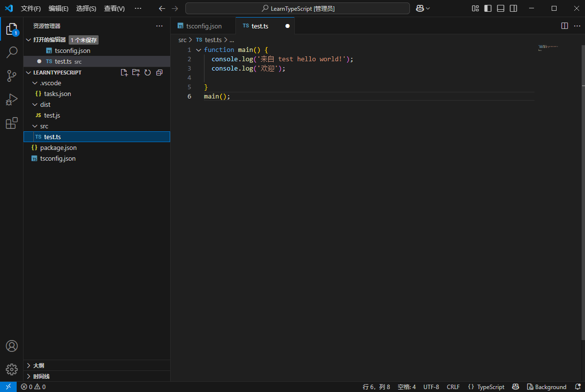The width and height of the screenshot is (585, 392).
Task: Switch to the tsconfig.json editor tab
Action: [203, 25]
